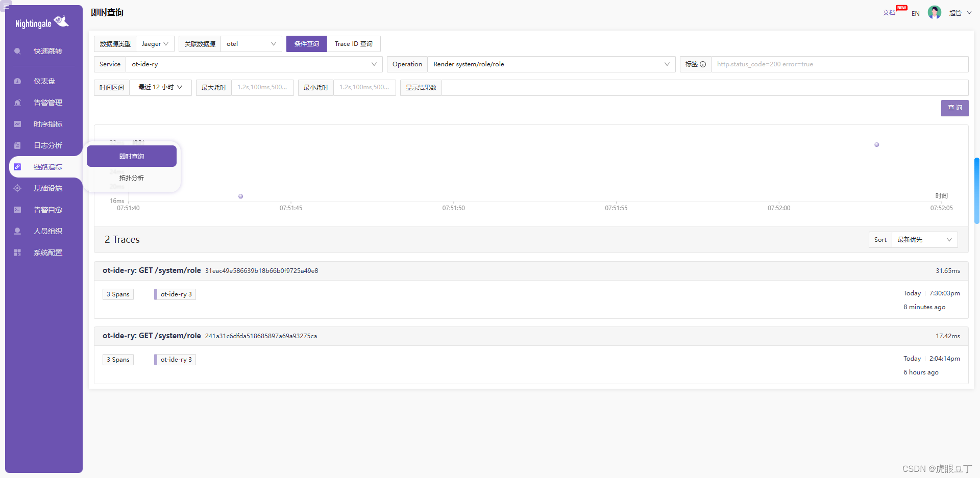Click the 系统配置 grid icon

(17, 253)
